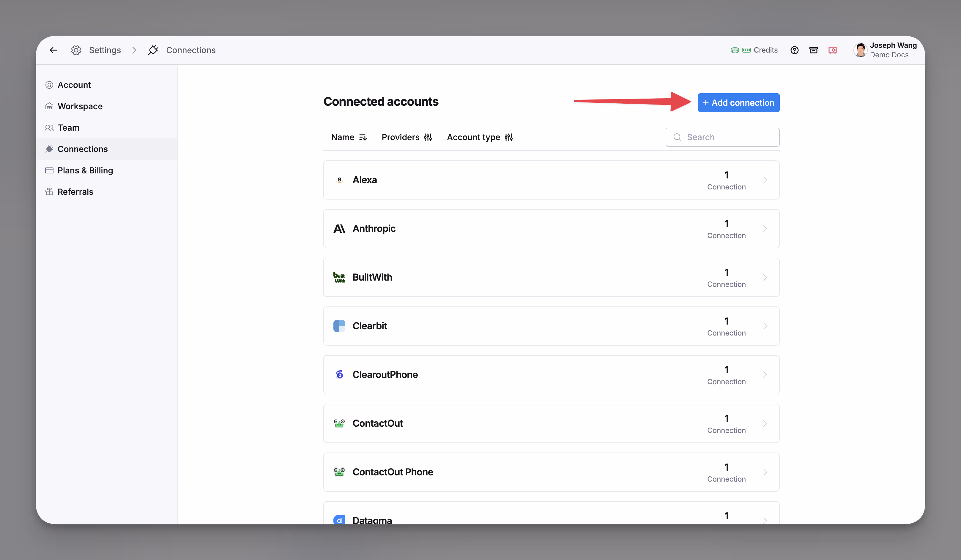The width and height of the screenshot is (961, 560).
Task: Click the Datagma provider logo
Action: [x=339, y=520]
